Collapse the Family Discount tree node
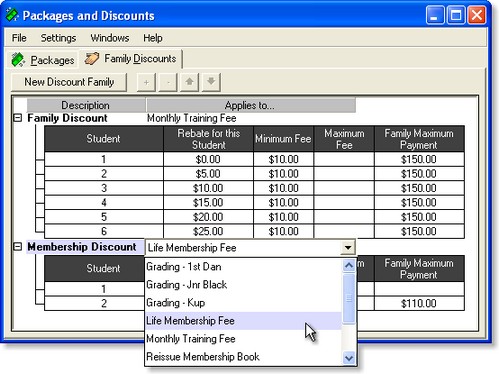 [18, 118]
